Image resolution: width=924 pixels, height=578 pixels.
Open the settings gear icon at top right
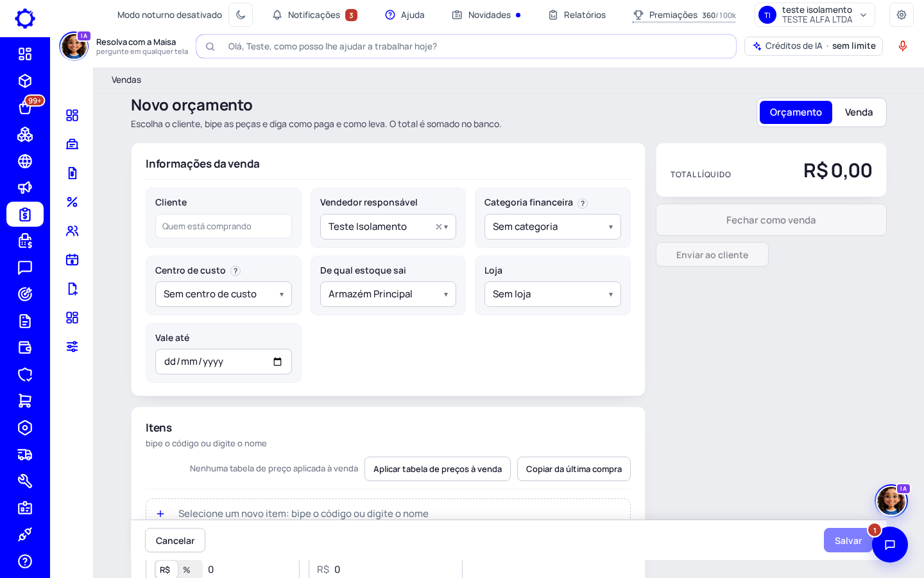pos(902,15)
